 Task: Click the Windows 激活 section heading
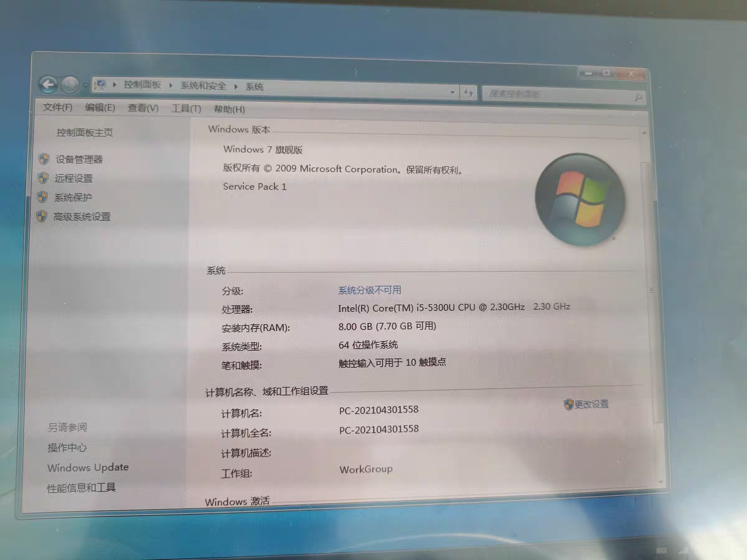pos(237,502)
